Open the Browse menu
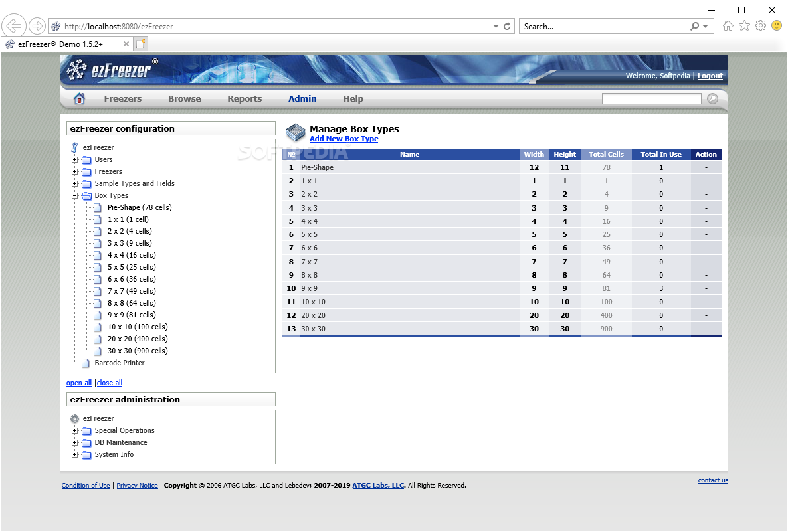Image resolution: width=788 pixels, height=532 pixels. [x=185, y=98]
